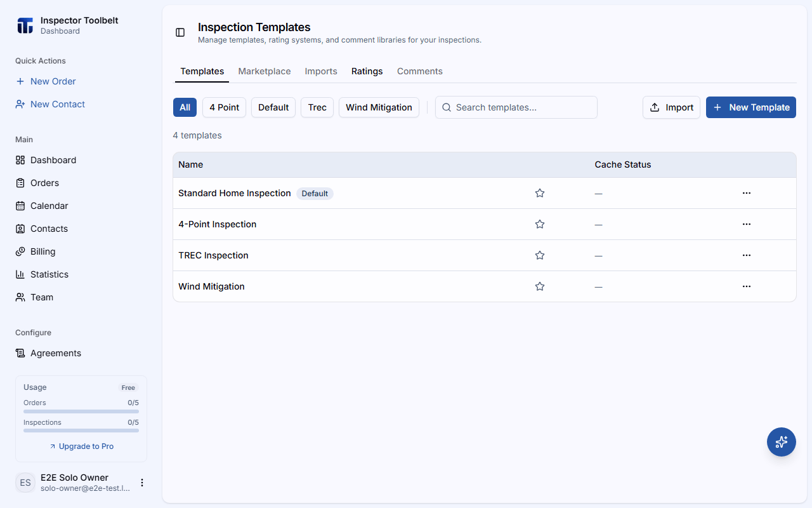Click the E2E Solo Owner account name

(74, 478)
